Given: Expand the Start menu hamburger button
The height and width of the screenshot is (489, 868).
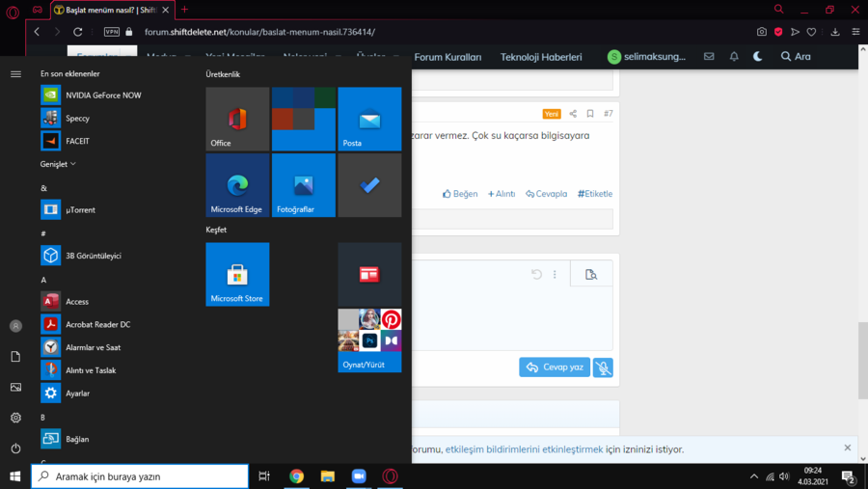Looking at the screenshot, I should click(15, 73).
